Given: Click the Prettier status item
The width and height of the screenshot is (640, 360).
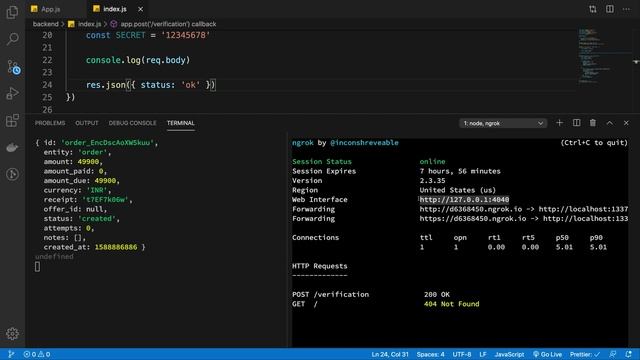Looking at the screenshot, I should coord(585,354).
